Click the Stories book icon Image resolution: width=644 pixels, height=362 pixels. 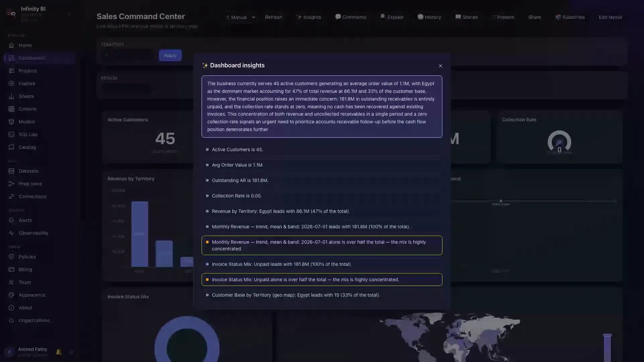coord(458,17)
